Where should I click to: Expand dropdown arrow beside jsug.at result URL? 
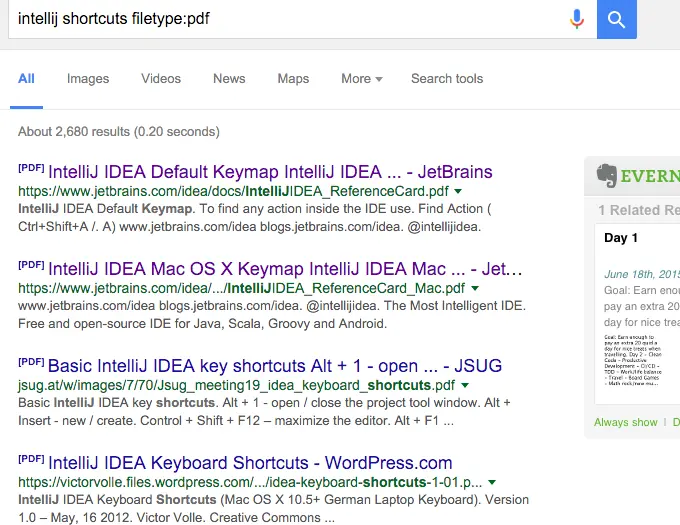[465, 384]
